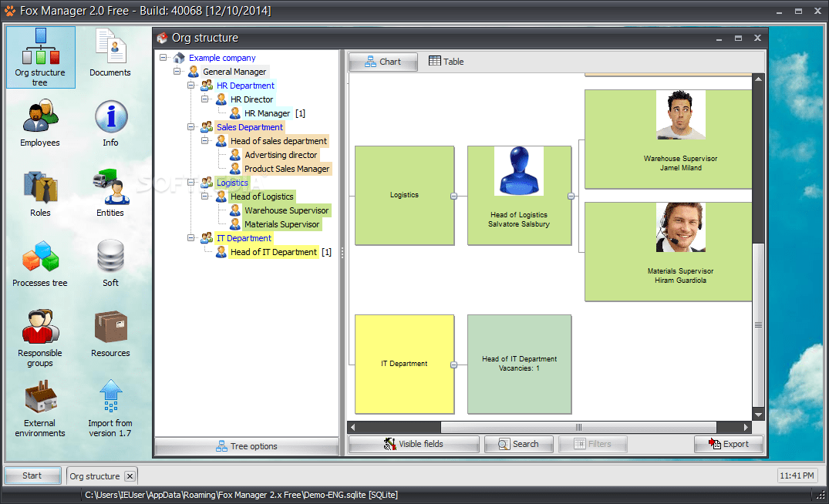Open the Employees panel

click(x=39, y=123)
